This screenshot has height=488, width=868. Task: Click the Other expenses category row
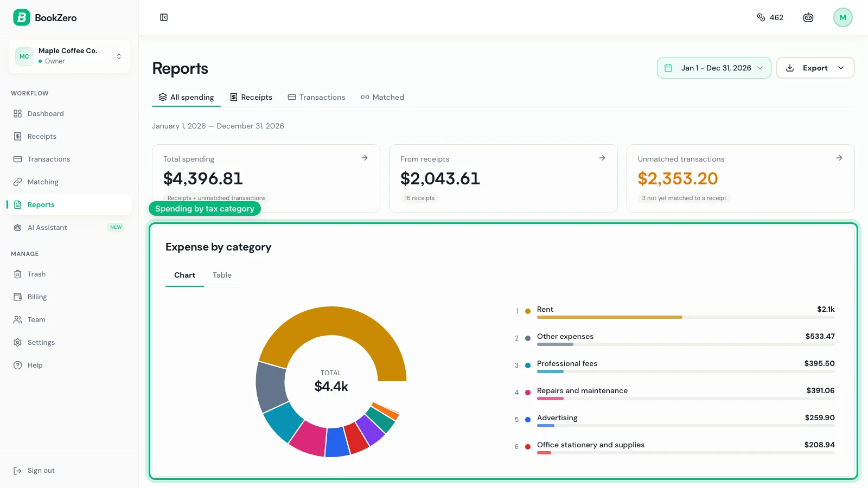(674, 338)
